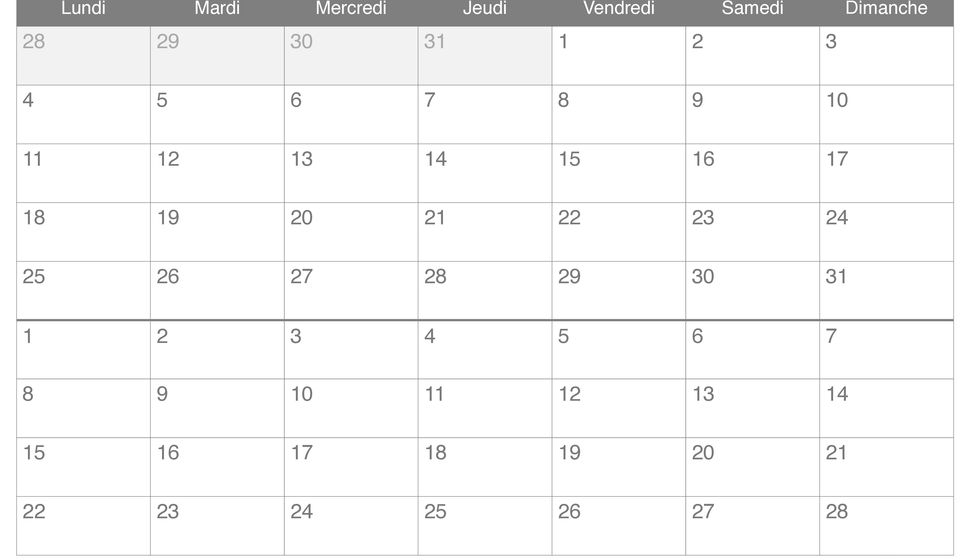
Task: Click day 13 under Mercredi
Action: [351, 173]
